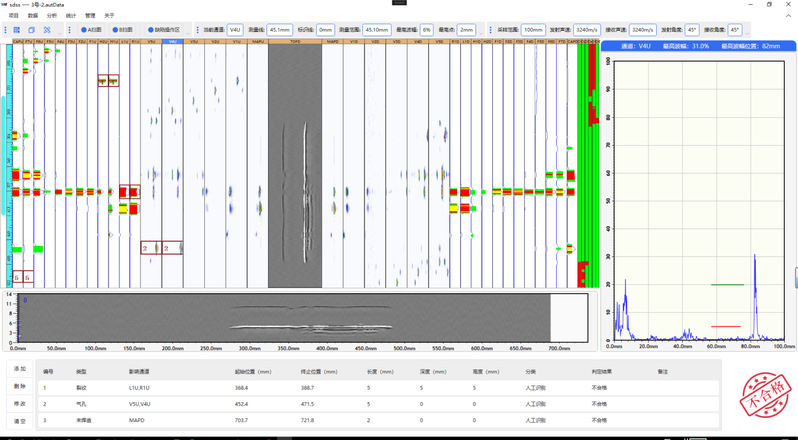Click the red 不合格 stamp
798x440 pixels.
tap(765, 395)
